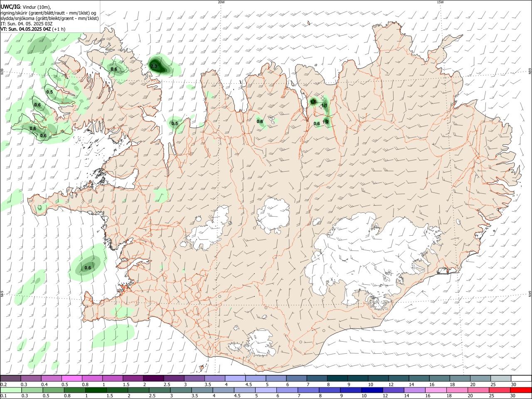Viewport: 532px width, 399px height.
Task: Click the 'rigning/skúrir' legend description line
Action: pos(48,13)
